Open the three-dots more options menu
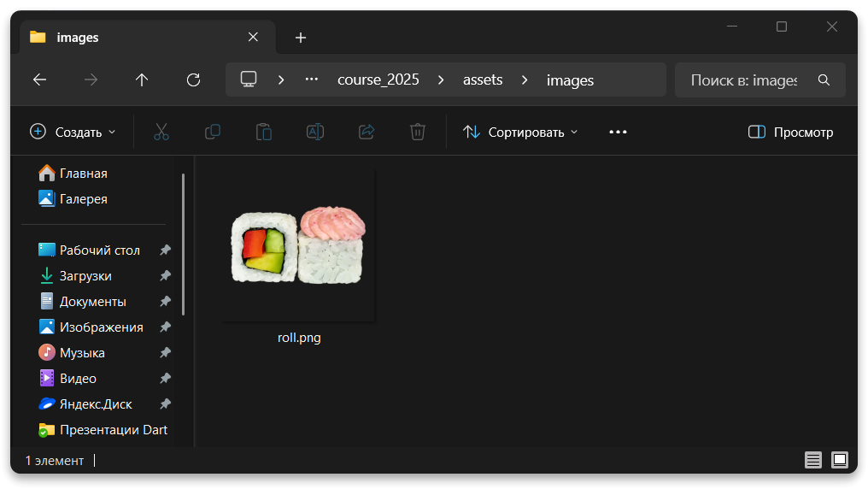The width and height of the screenshot is (868, 489). 618,132
